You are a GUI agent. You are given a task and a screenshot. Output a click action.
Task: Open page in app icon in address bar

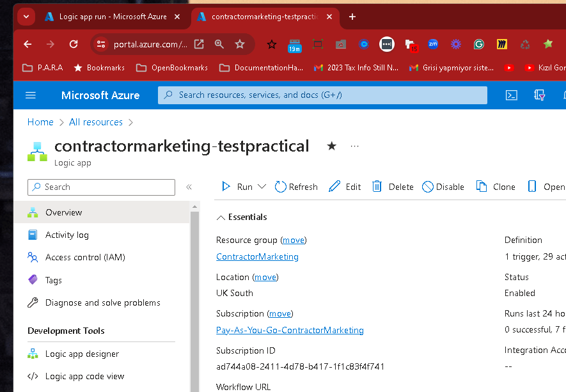coord(199,44)
